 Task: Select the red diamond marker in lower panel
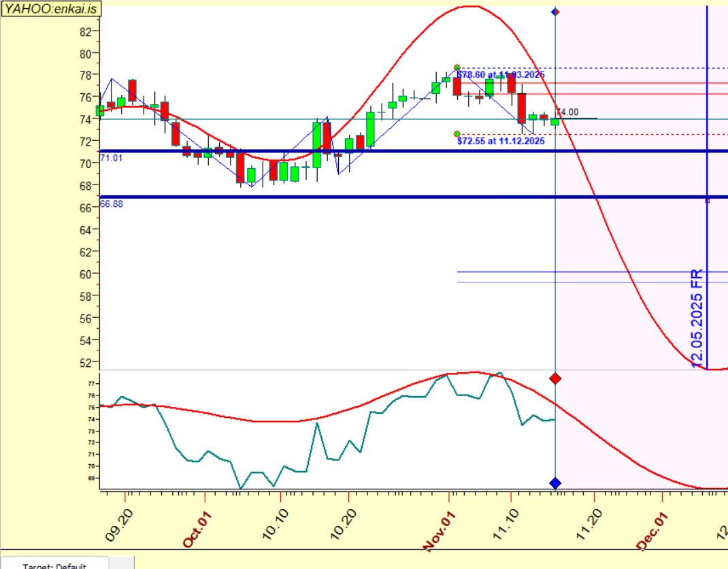[x=555, y=378]
